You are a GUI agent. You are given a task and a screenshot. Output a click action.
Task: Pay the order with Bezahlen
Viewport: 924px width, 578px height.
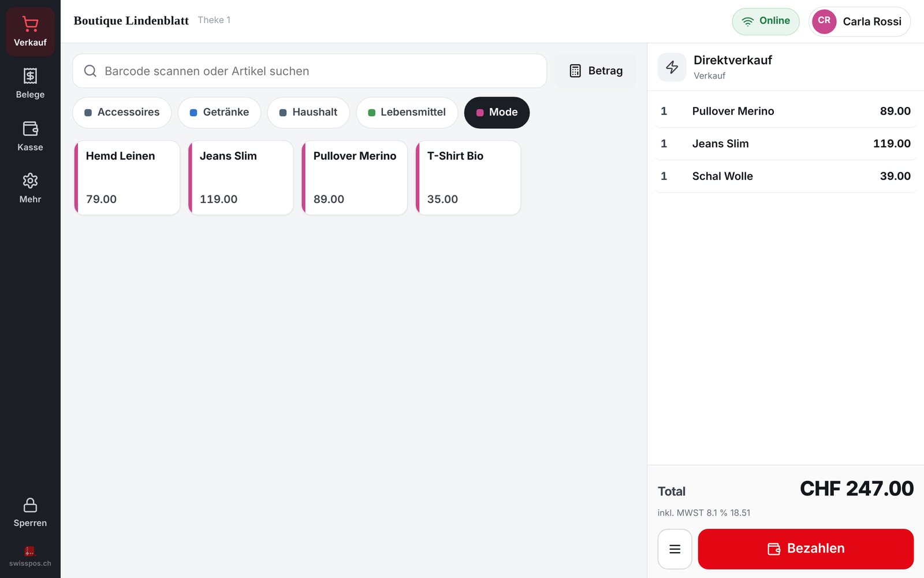click(x=806, y=549)
